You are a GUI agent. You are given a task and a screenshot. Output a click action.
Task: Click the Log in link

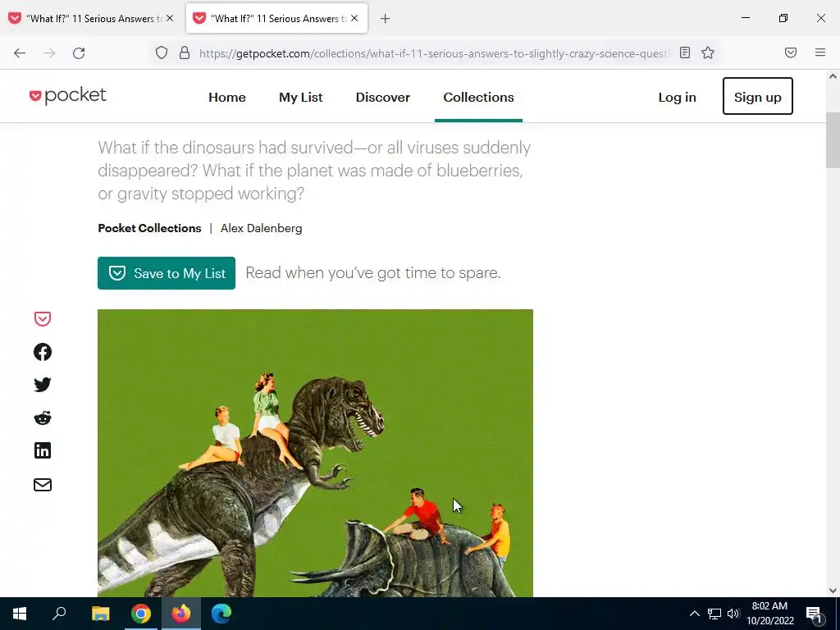(677, 97)
